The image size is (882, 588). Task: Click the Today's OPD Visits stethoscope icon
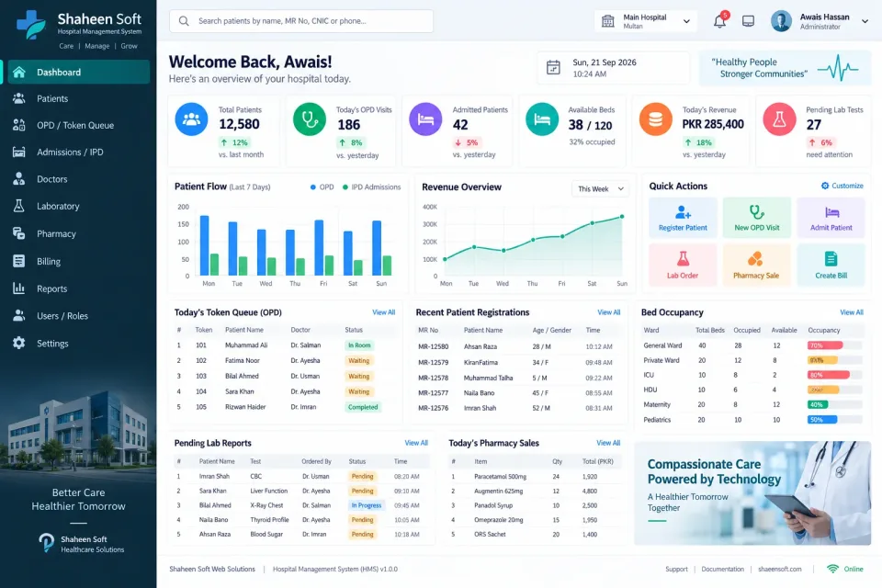click(310, 119)
